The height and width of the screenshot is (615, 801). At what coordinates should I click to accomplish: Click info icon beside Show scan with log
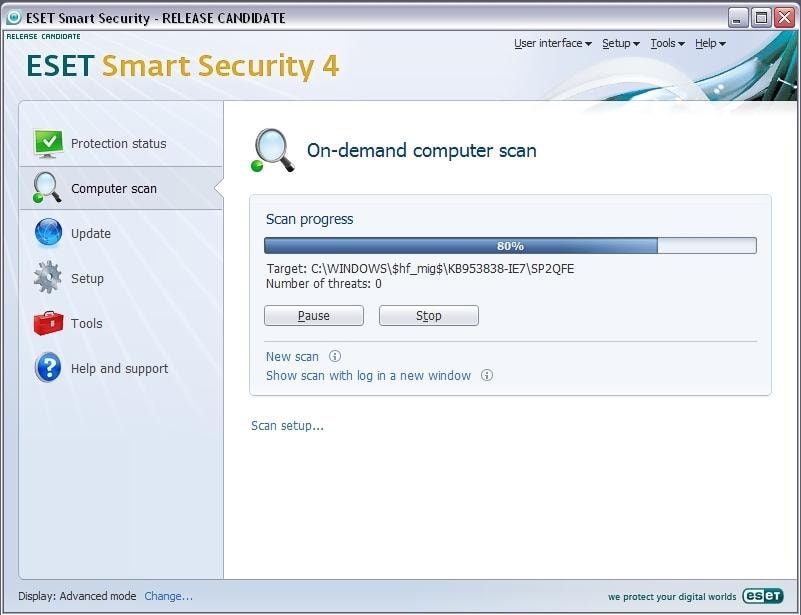(487, 375)
